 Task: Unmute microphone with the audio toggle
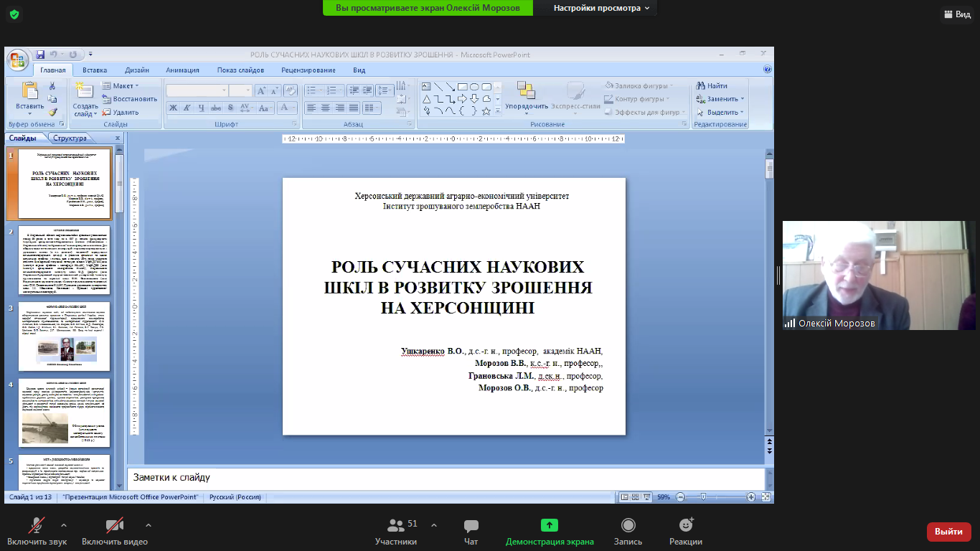click(39, 526)
